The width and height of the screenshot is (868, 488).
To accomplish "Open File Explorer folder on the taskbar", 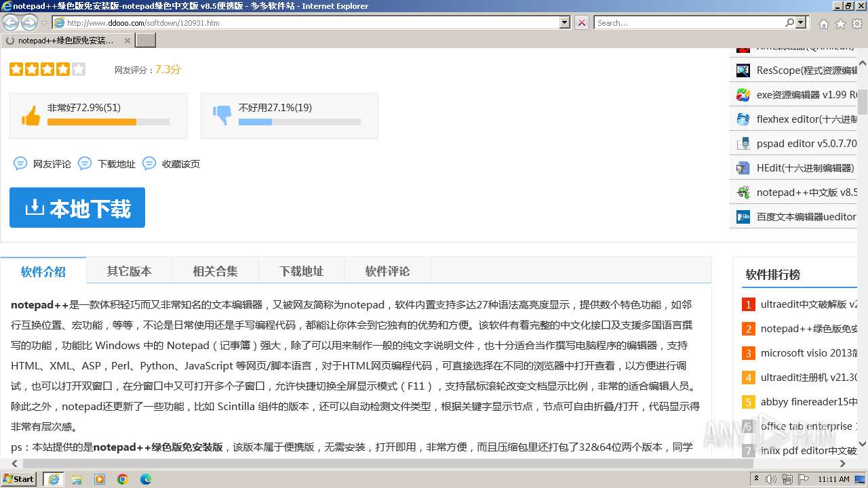I will coord(77,479).
